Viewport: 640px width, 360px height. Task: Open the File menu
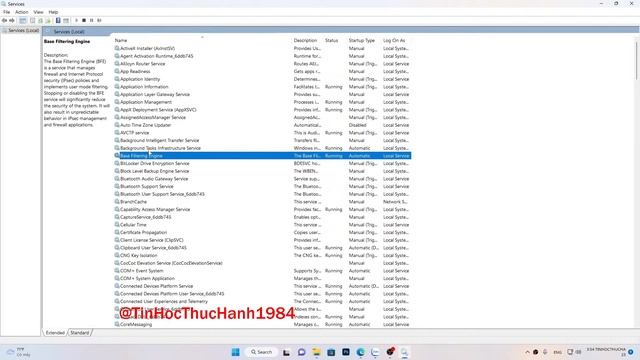7,12
